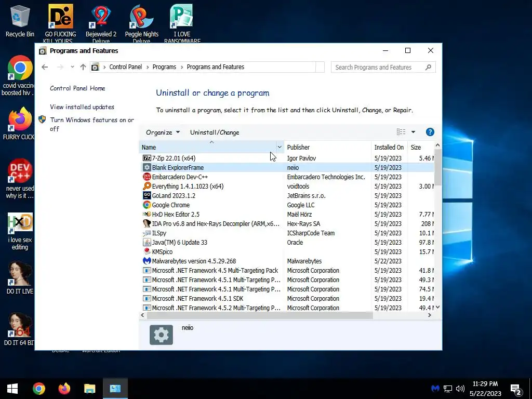Sort by the Size column header

(x=420, y=147)
